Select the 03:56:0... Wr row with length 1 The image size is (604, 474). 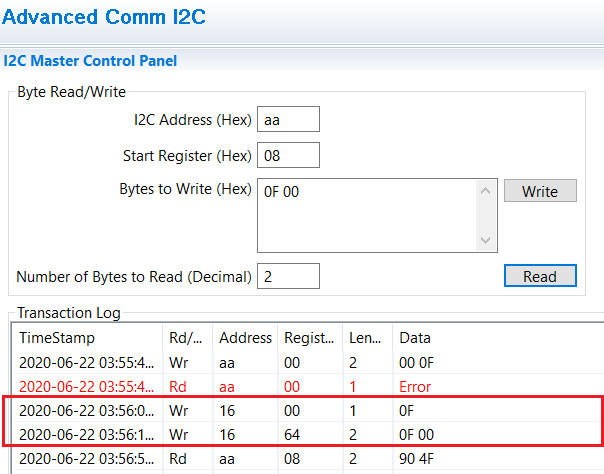pos(308,411)
